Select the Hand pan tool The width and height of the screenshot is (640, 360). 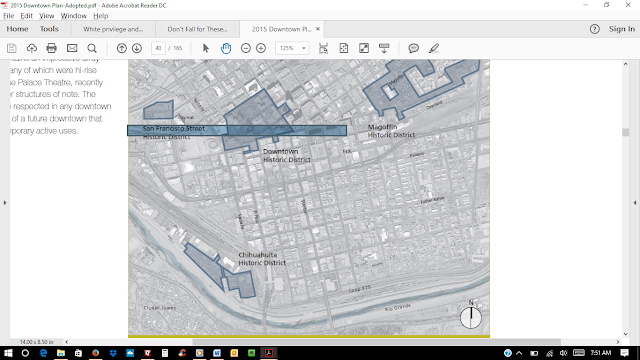tap(226, 48)
